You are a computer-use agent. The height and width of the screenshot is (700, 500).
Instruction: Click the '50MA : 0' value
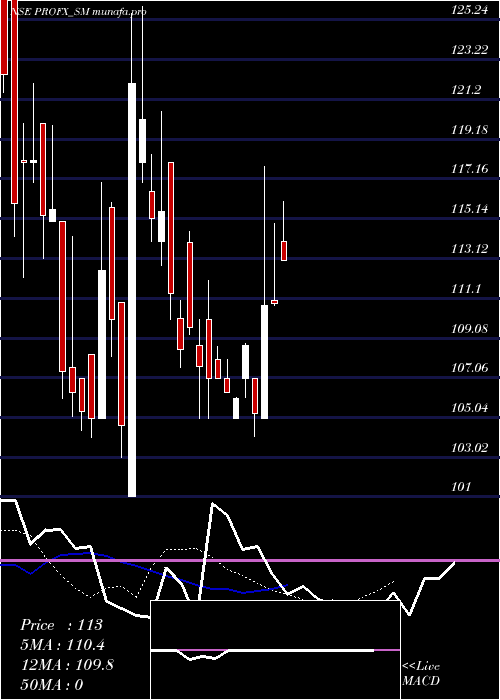(52, 685)
